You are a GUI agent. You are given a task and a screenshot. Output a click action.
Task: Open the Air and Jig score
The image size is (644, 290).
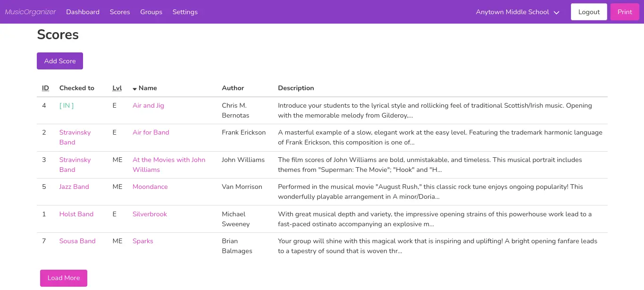click(x=148, y=105)
